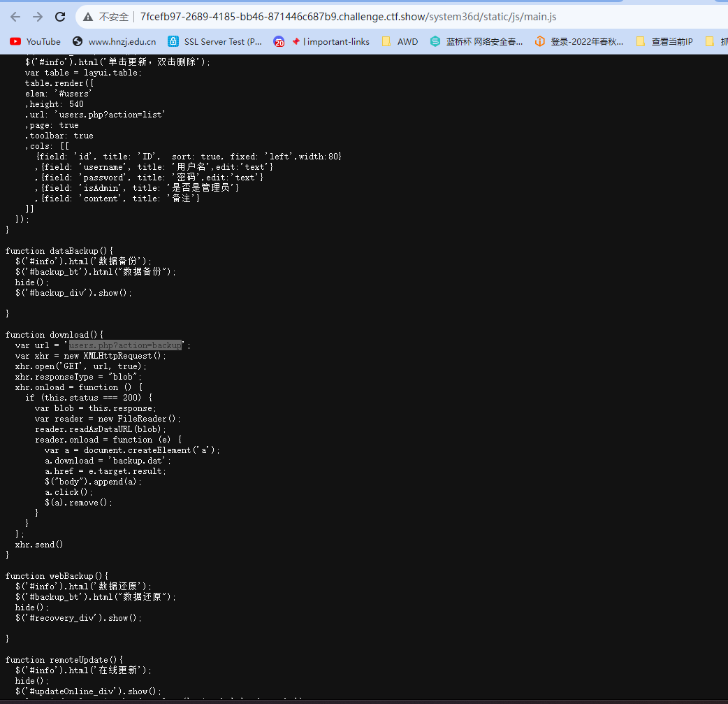Image resolution: width=728 pixels, height=704 pixels.
Task: Click the 'users.php?action=list' url string
Action: pos(110,115)
